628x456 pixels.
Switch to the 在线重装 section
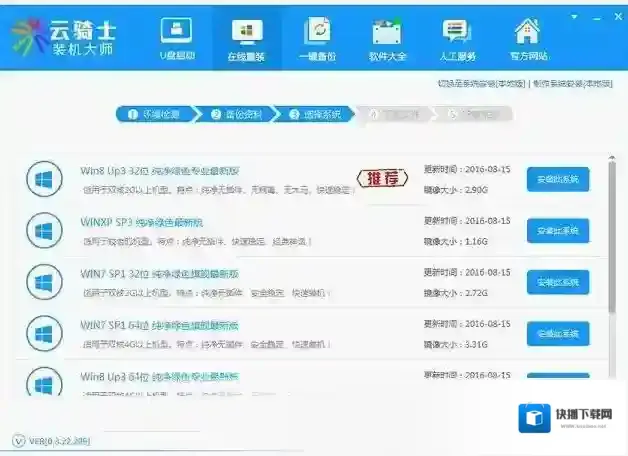[x=247, y=39]
